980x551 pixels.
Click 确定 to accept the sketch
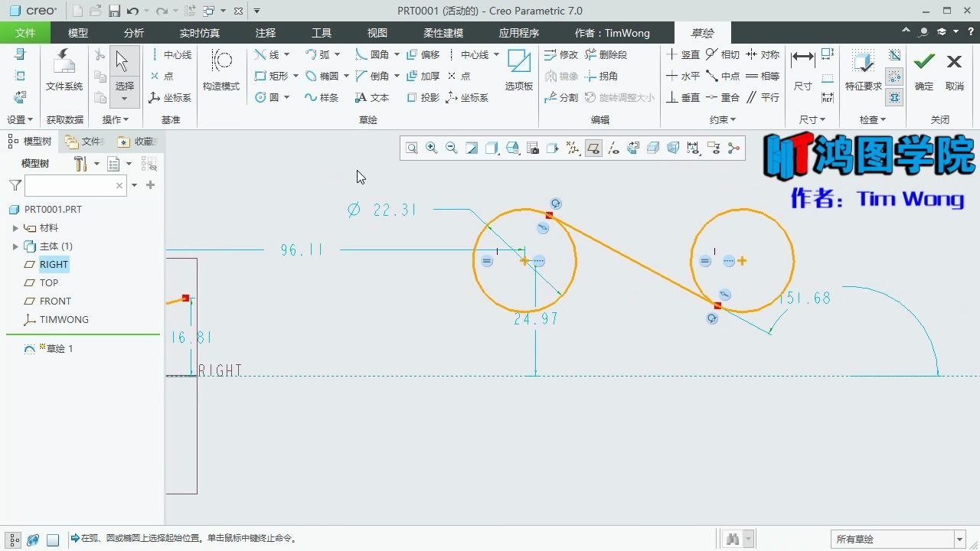pyautogui.click(x=924, y=70)
